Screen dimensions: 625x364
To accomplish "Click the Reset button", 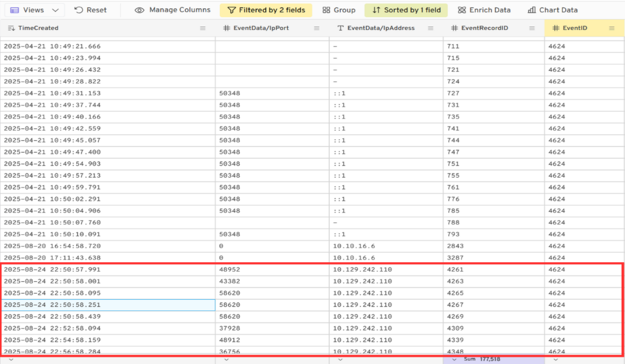I will coord(90,10).
